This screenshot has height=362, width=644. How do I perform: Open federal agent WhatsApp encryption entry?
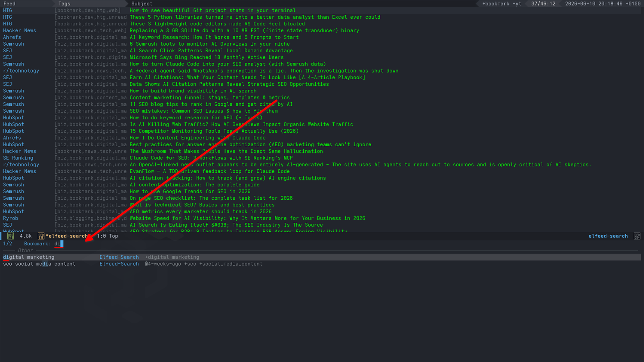point(264,71)
